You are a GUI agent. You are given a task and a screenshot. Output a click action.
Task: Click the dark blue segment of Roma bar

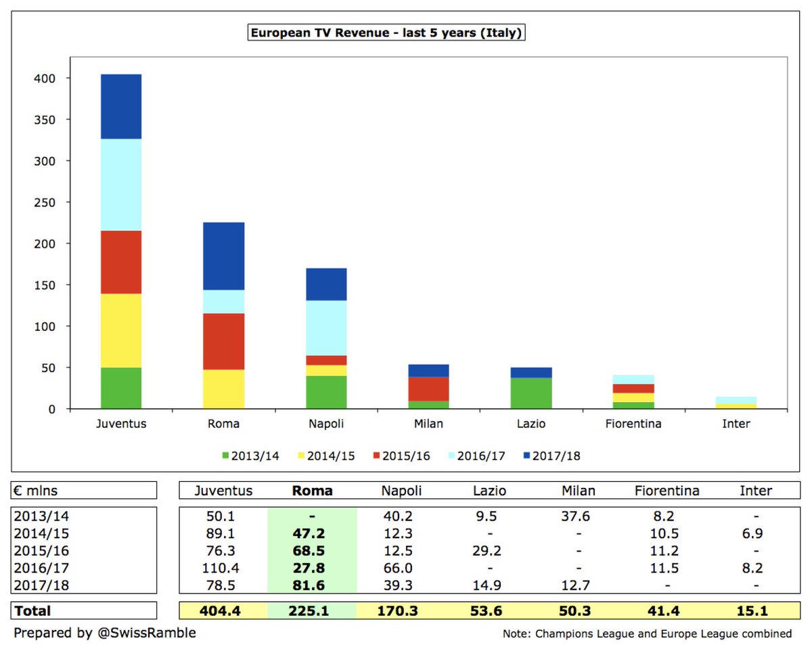click(223, 256)
